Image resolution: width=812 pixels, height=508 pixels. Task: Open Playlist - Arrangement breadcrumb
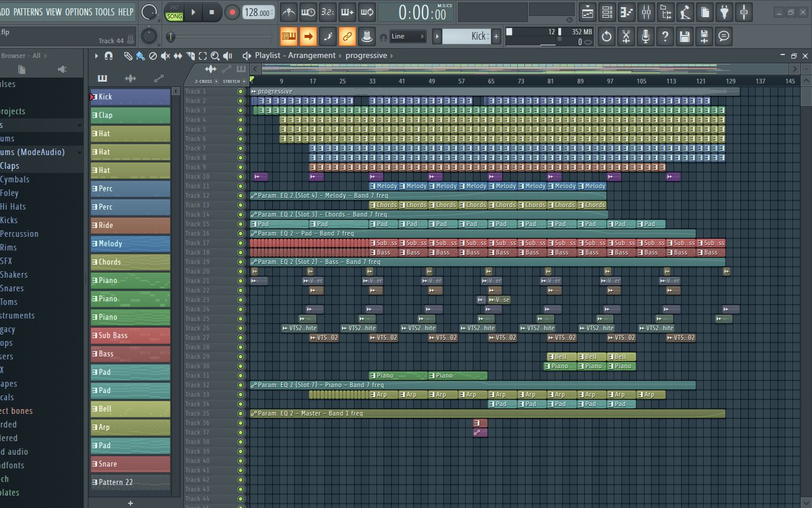pyautogui.click(x=295, y=56)
